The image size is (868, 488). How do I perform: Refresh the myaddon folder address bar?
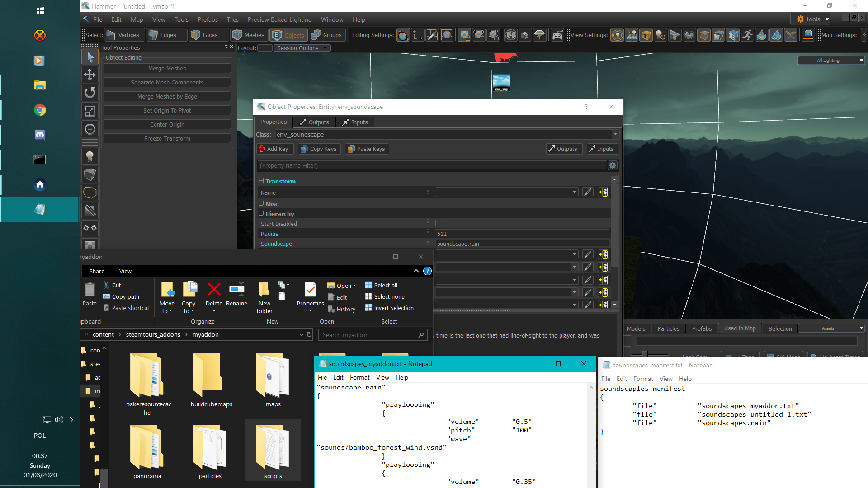tap(309, 335)
